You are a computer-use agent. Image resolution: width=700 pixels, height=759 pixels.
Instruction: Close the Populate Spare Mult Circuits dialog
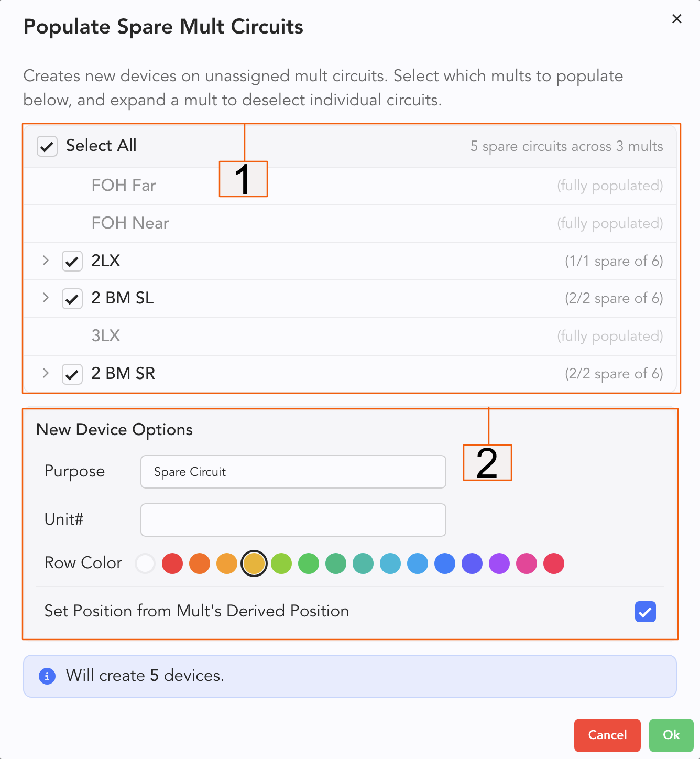[676, 19]
